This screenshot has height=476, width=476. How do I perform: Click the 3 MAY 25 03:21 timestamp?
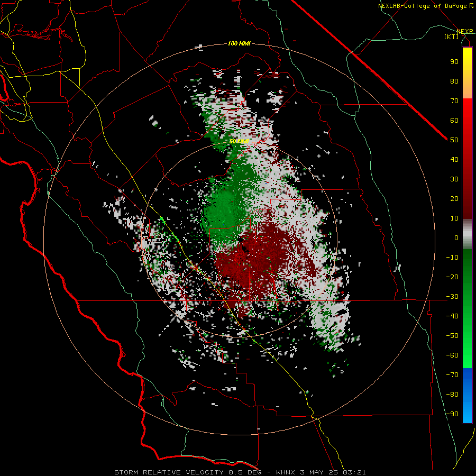tap(333, 472)
